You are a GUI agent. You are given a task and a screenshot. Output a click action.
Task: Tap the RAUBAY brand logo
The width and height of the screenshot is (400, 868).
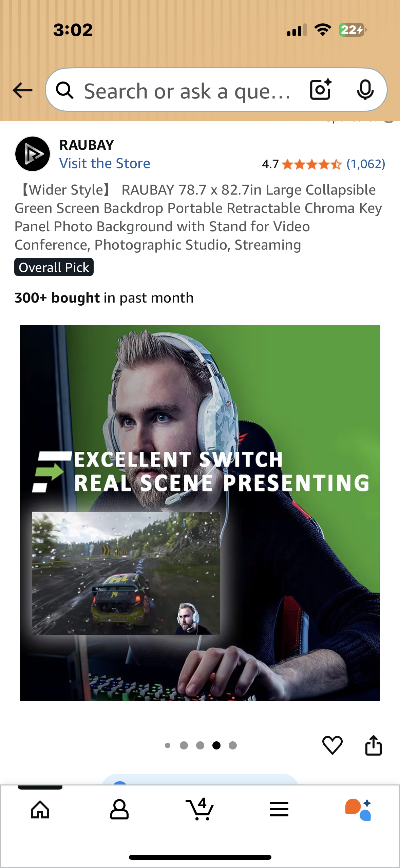[33, 154]
